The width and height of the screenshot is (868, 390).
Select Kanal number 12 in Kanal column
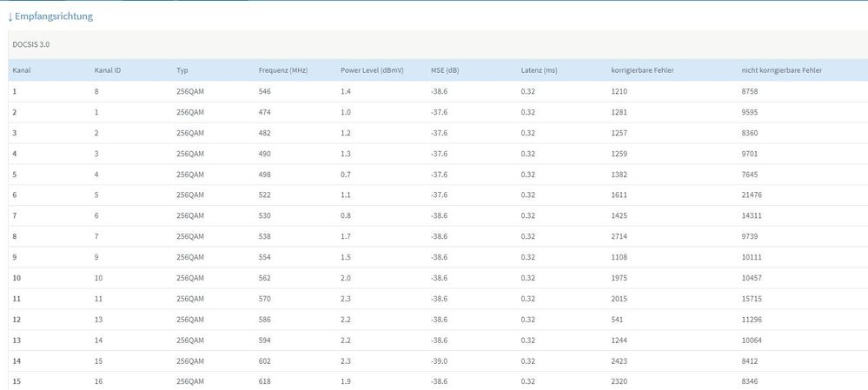(x=17, y=320)
